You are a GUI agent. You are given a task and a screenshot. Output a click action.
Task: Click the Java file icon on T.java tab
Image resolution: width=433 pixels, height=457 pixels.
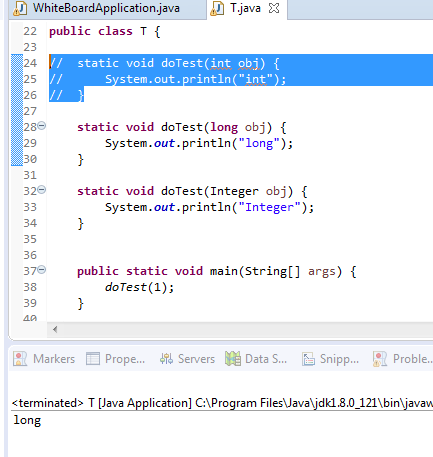click(217, 8)
